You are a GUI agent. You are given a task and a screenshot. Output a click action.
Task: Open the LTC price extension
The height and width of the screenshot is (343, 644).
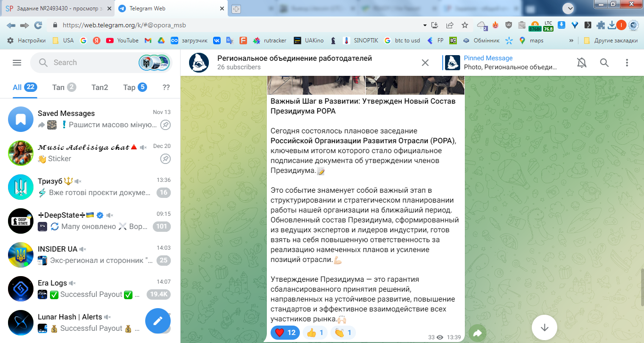click(x=548, y=25)
